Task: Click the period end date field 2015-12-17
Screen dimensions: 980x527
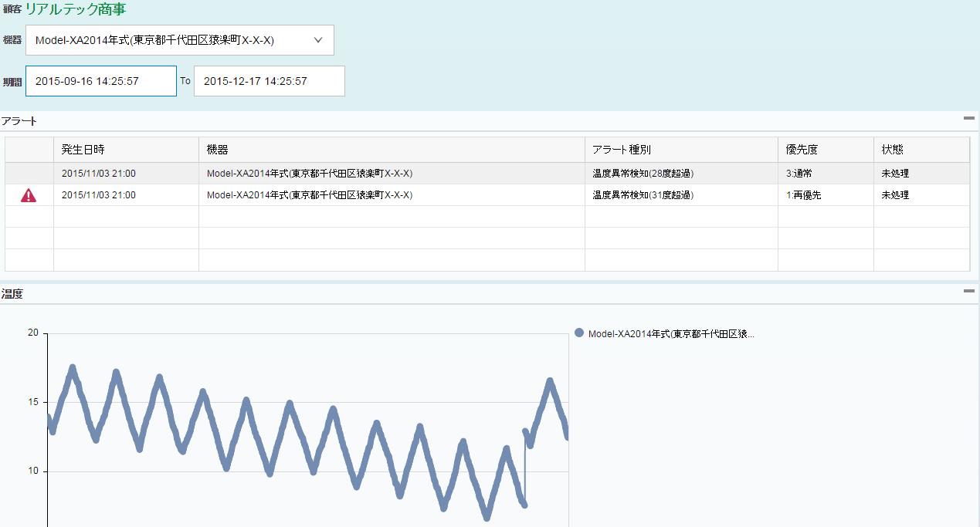Action: [x=270, y=81]
